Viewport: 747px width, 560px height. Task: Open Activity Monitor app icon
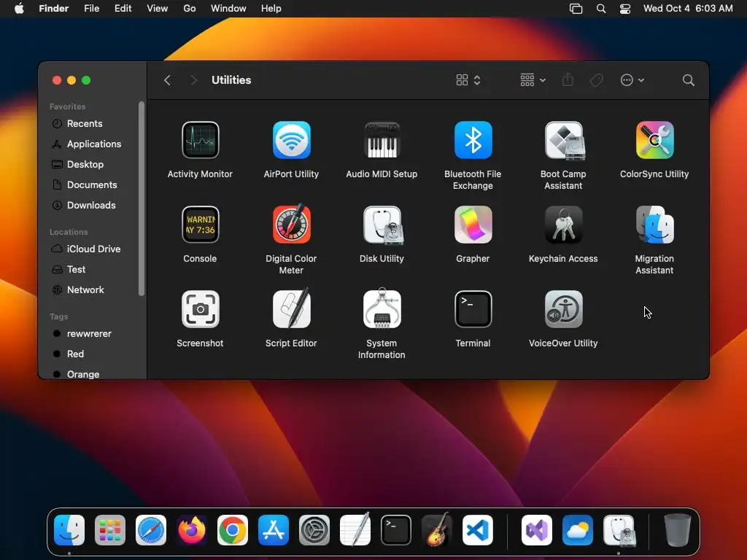200,140
